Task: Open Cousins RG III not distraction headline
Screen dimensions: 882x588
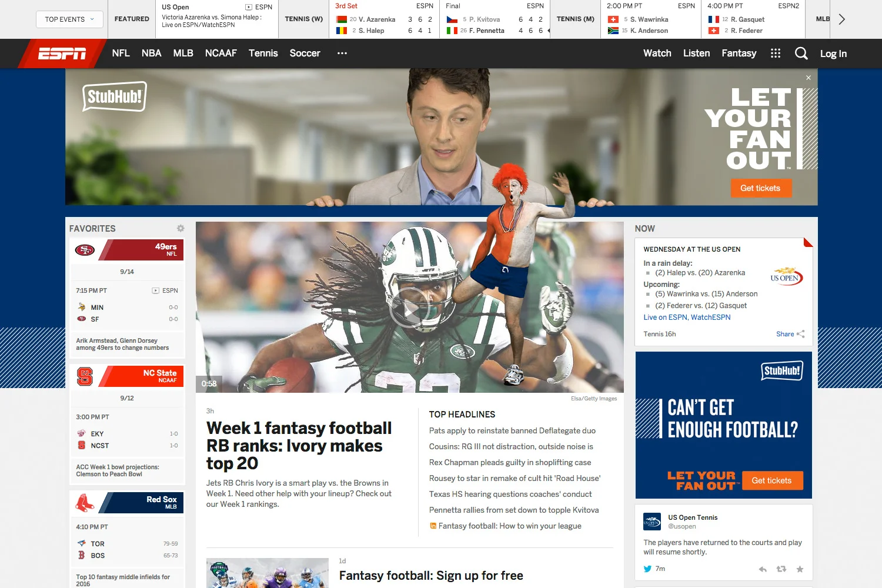Action: point(511,447)
